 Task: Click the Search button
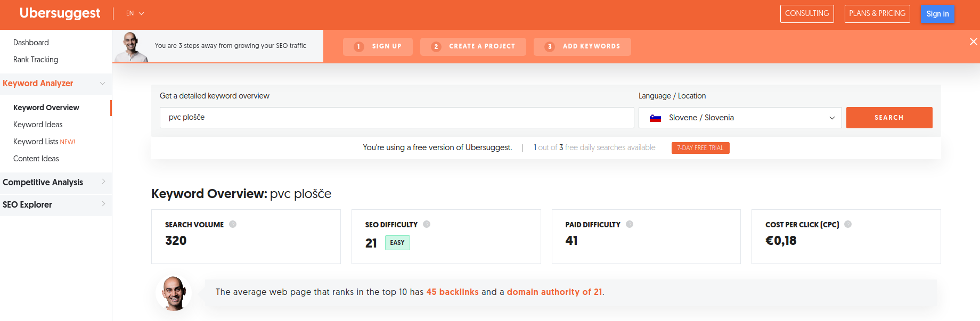[x=889, y=118]
